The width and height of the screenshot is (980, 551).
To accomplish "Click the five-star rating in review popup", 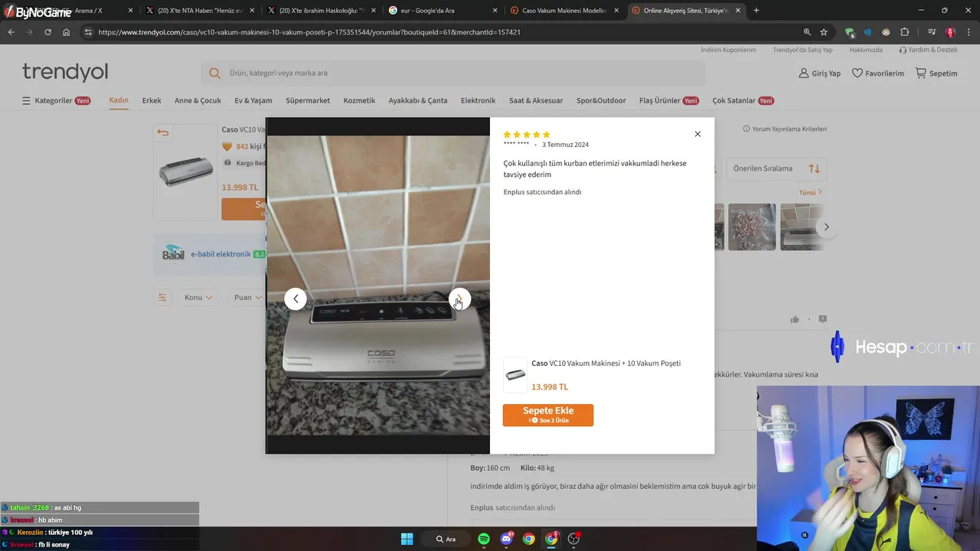I will (x=527, y=135).
